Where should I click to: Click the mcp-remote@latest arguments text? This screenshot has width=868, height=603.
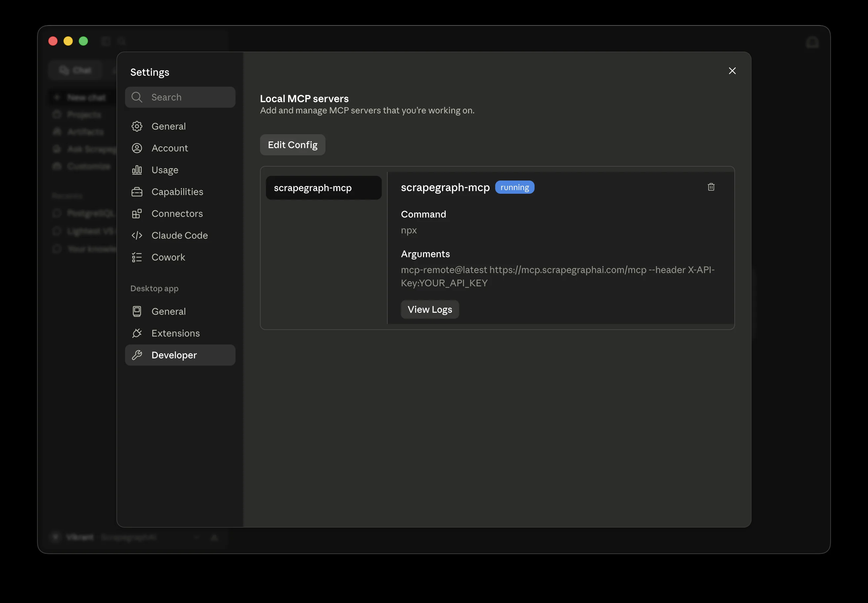click(x=558, y=277)
